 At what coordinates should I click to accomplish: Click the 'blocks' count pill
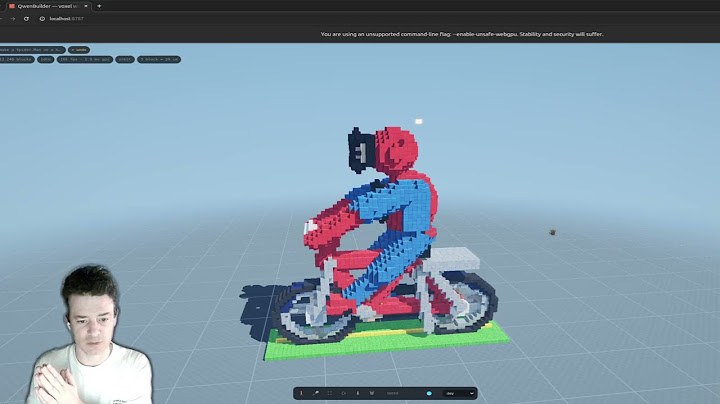tap(17, 59)
